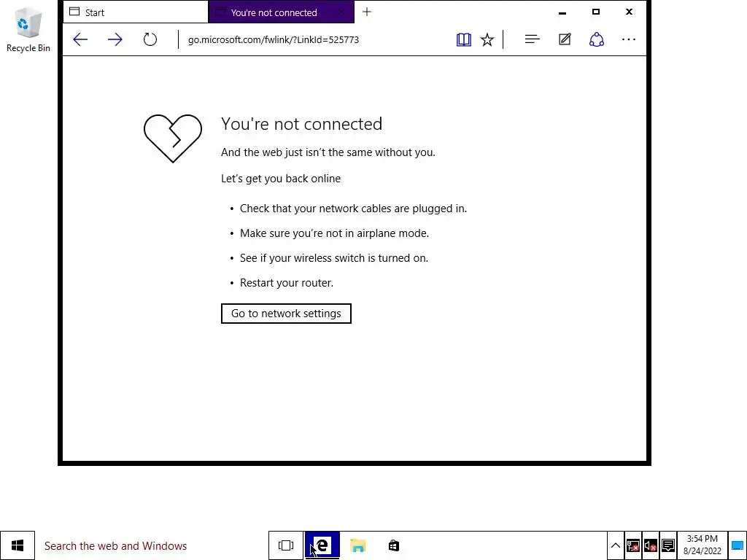Open Recycle Bin on desktop
This screenshot has height=560, width=747.
(x=28, y=29)
